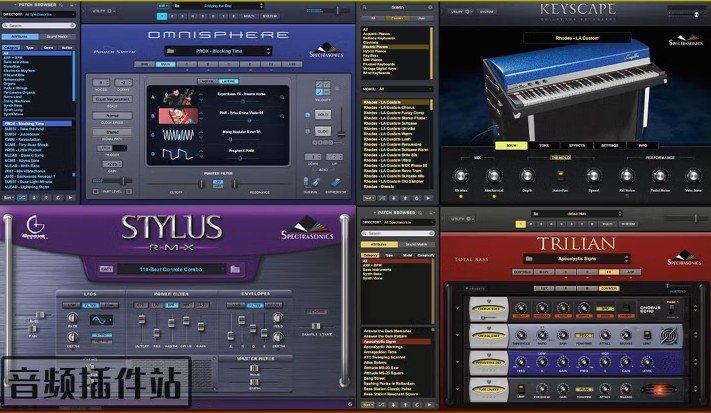Open the Utility gear menu in Trilian

point(462,219)
